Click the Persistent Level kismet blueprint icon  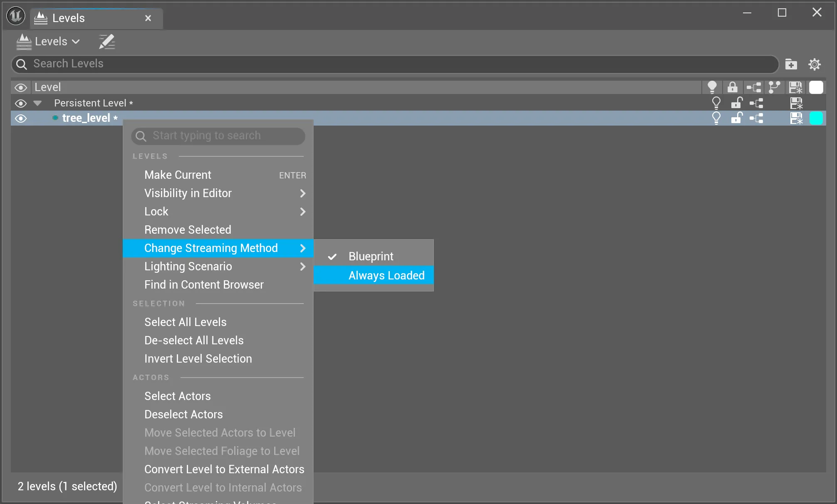[756, 103]
